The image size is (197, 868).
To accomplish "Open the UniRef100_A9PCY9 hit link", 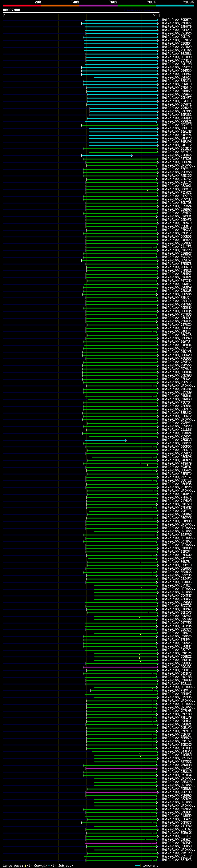I will coord(177,30).
